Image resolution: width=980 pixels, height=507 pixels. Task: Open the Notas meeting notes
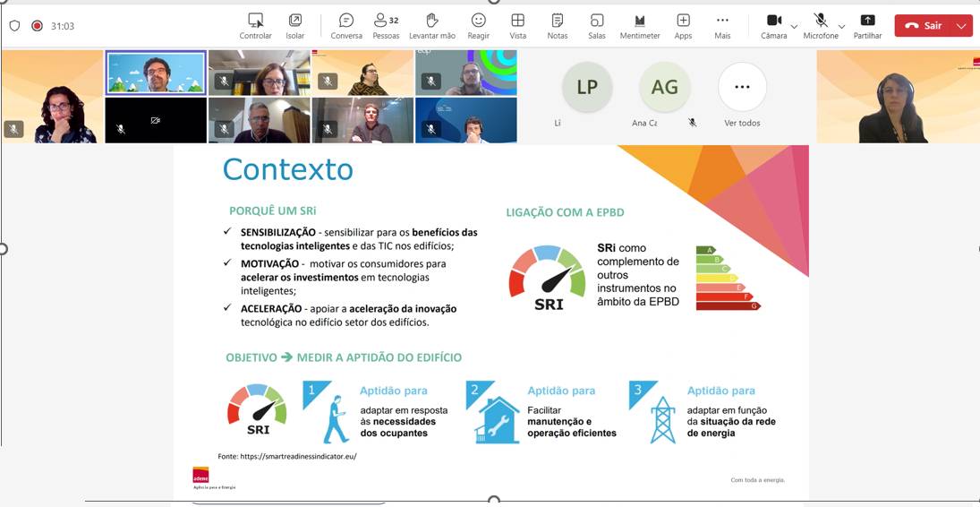pos(558,26)
